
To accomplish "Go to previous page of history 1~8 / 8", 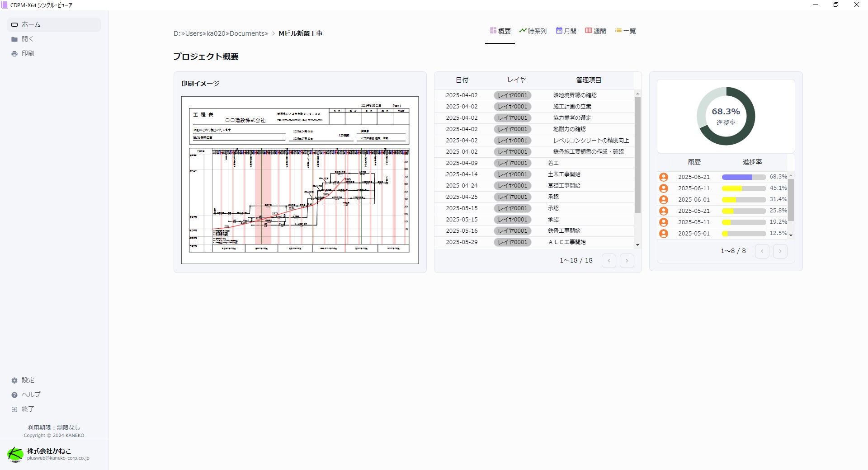I will click(762, 251).
